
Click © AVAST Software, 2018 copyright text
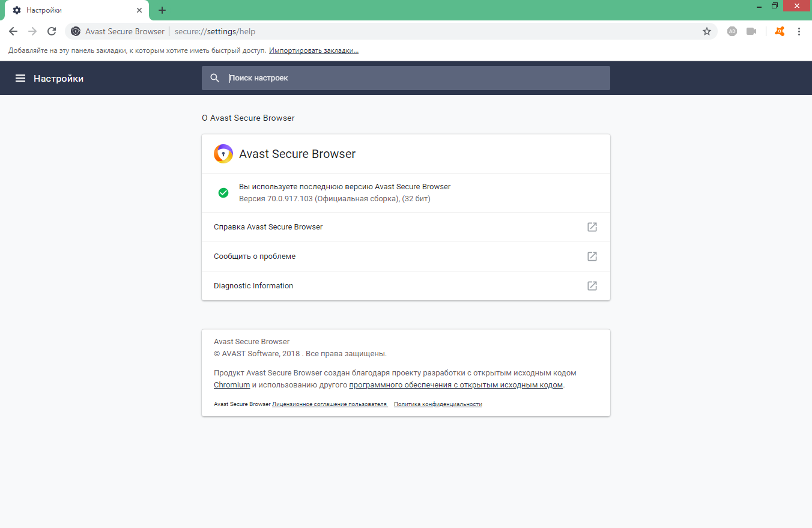tap(300, 354)
